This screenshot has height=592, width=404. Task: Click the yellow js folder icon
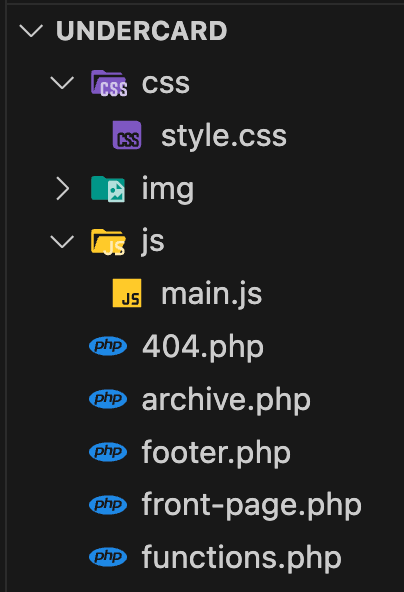pos(108,242)
